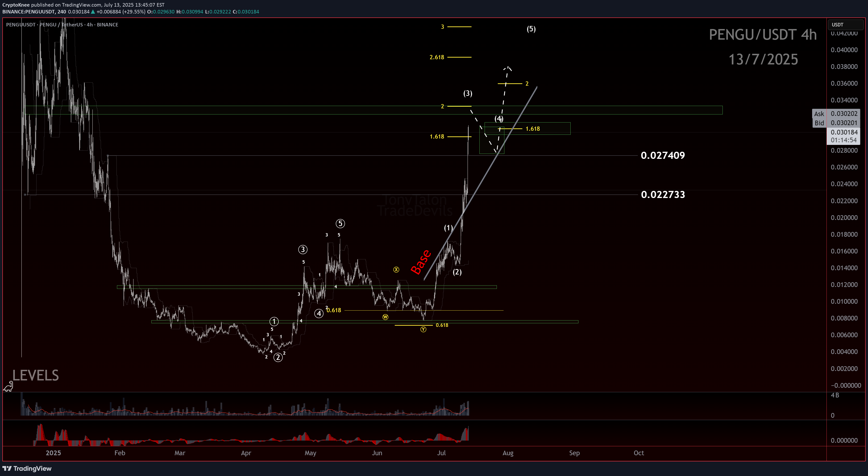Click the CryptoKnee published on TradingView.com line
868x476 pixels.
pos(83,5)
